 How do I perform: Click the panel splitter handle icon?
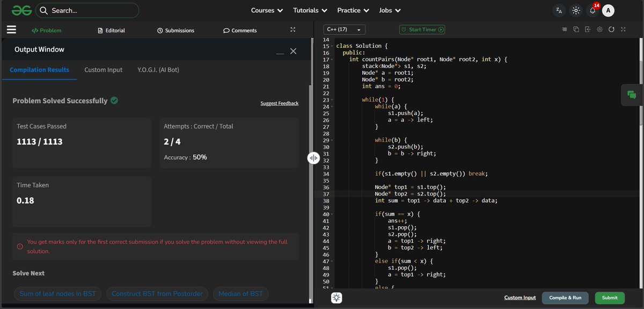pyautogui.click(x=314, y=157)
